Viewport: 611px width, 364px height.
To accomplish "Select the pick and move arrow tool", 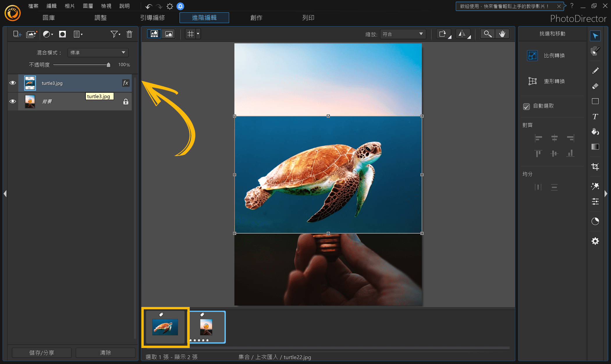I will click(x=595, y=36).
